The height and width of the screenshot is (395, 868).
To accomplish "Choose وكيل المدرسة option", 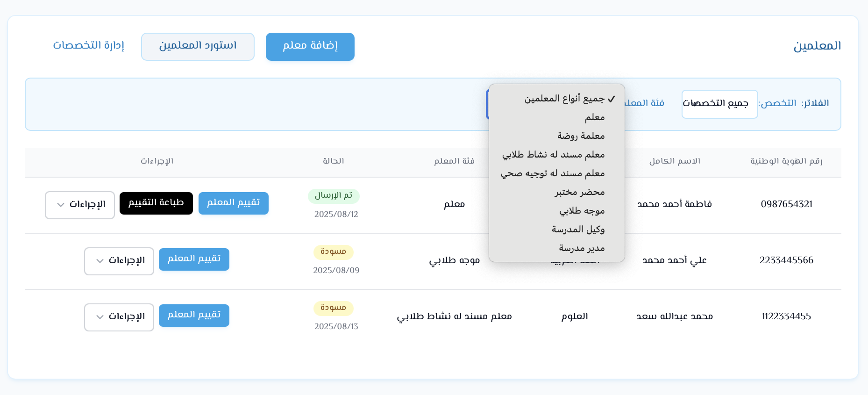I will 578,230.
